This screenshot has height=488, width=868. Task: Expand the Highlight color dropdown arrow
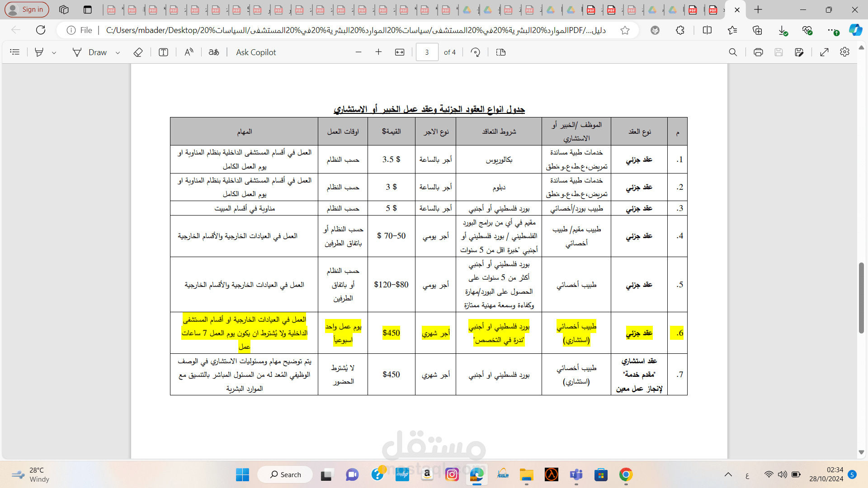tap(54, 52)
